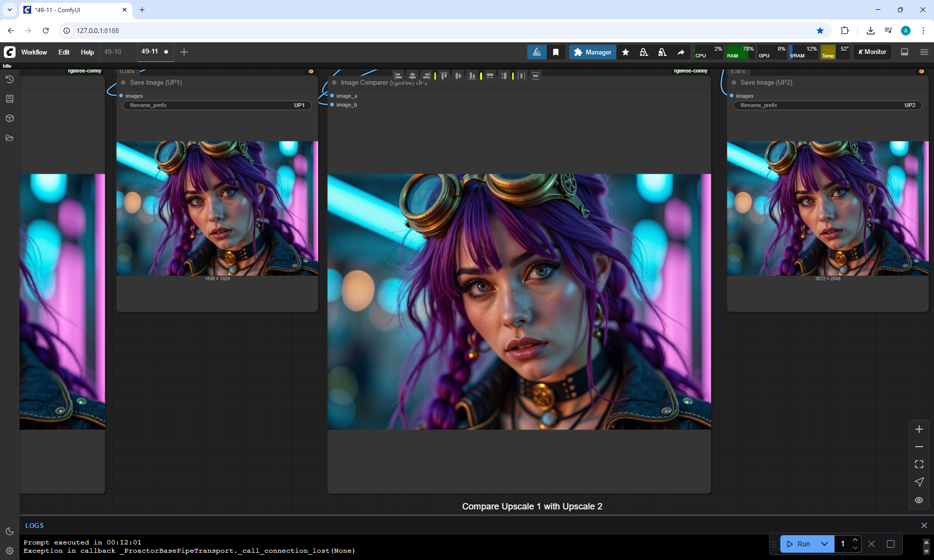934x560 pixels.
Task: Increase the batch count stepper
Action: click(x=855, y=540)
